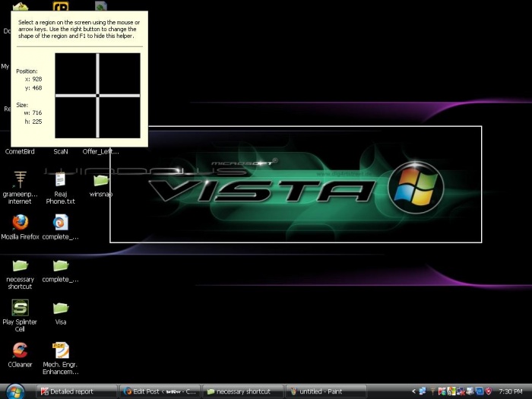Click the helper instruction text paragraph
Screen dimensions: 532x399
tap(79, 29)
